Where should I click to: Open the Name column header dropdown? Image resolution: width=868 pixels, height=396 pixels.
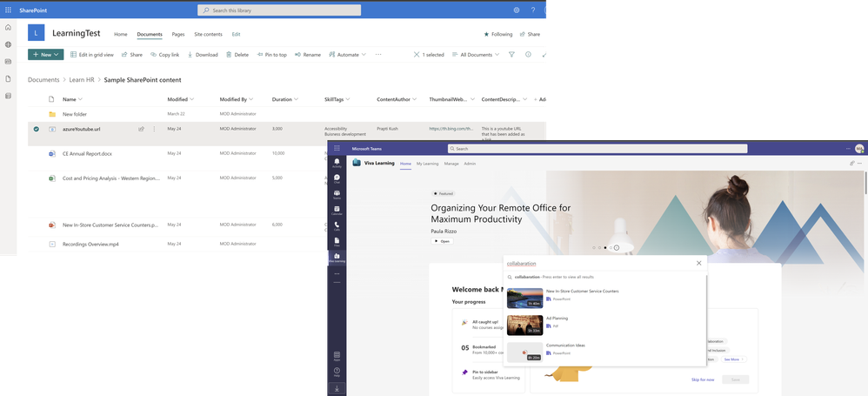(72, 99)
